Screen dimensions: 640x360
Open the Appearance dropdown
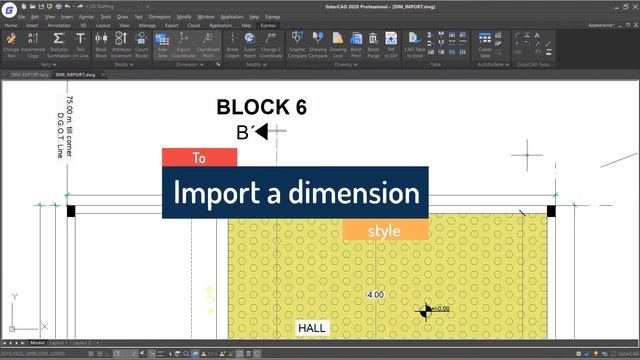point(601,25)
